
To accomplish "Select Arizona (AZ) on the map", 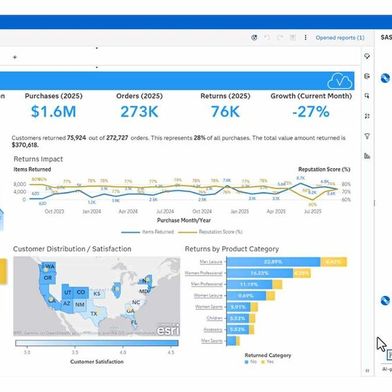I will click(x=67, y=304).
